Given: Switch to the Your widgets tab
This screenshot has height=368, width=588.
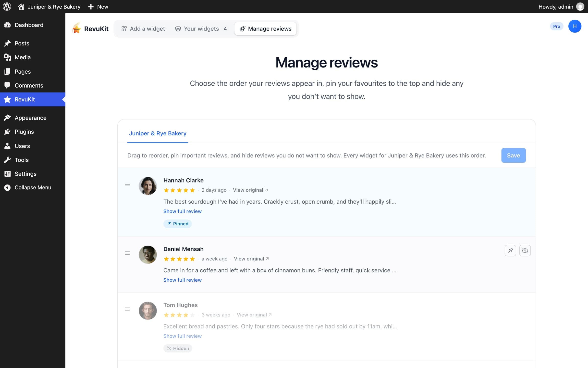Looking at the screenshot, I should tap(201, 29).
